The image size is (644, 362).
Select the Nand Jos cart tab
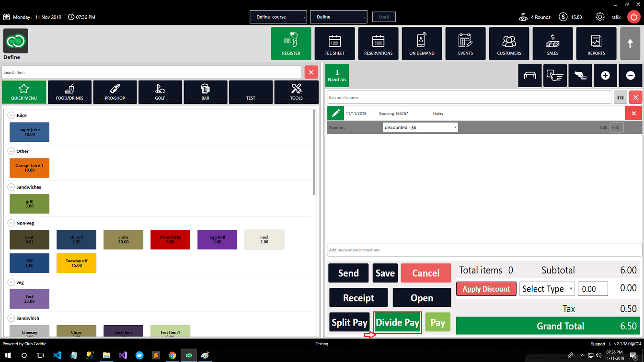tap(337, 76)
